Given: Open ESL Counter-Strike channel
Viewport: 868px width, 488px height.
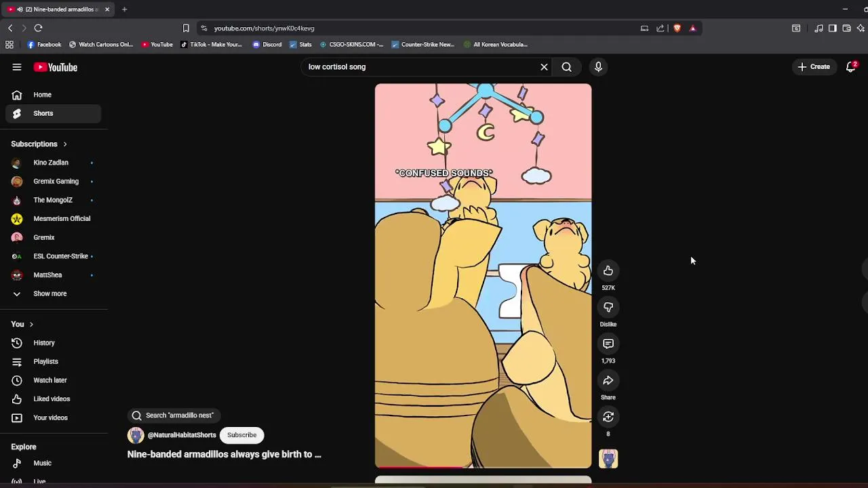Looking at the screenshot, I should click(x=54, y=256).
